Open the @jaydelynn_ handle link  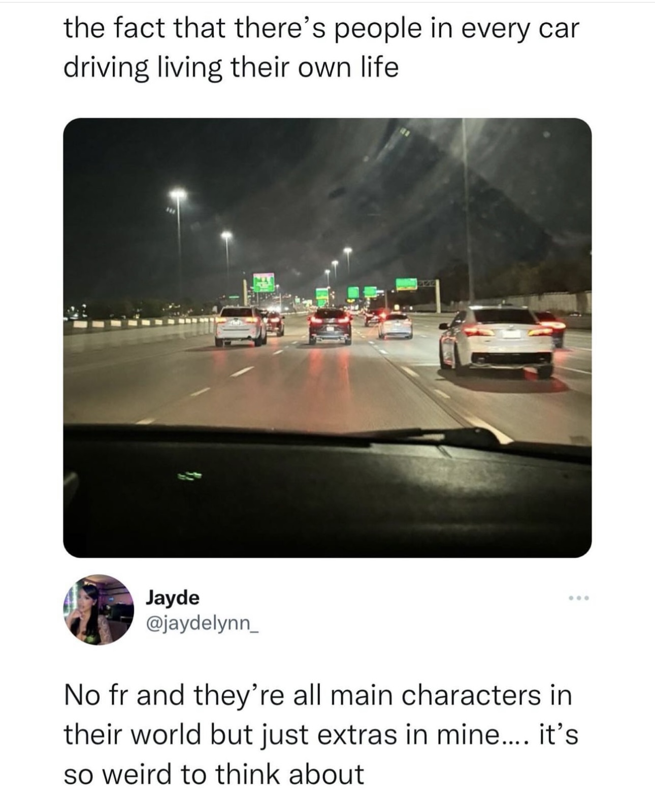[203, 624]
